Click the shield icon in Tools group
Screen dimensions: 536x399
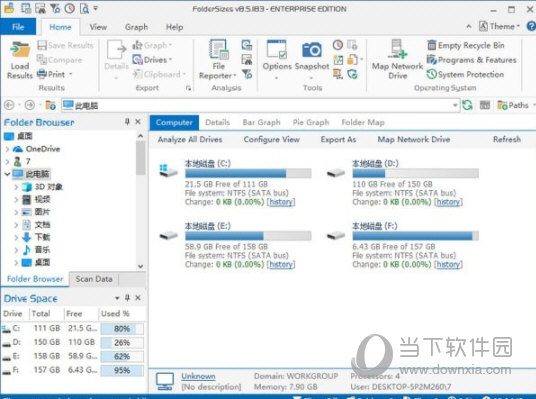352,74
